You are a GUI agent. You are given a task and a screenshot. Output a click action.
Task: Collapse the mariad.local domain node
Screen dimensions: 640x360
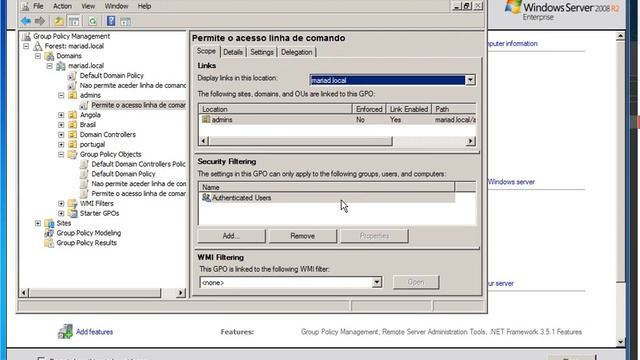coord(49,66)
